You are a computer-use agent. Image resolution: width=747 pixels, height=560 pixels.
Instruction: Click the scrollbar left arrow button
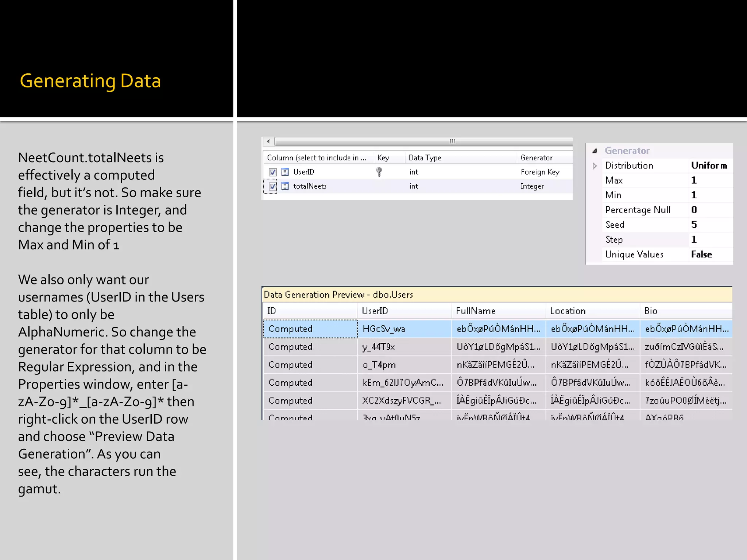coord(268,141)
